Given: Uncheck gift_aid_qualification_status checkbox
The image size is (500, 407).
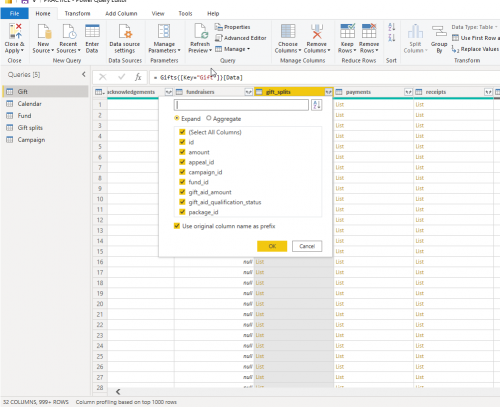Looking at the screenshot, I should [182, 202].
